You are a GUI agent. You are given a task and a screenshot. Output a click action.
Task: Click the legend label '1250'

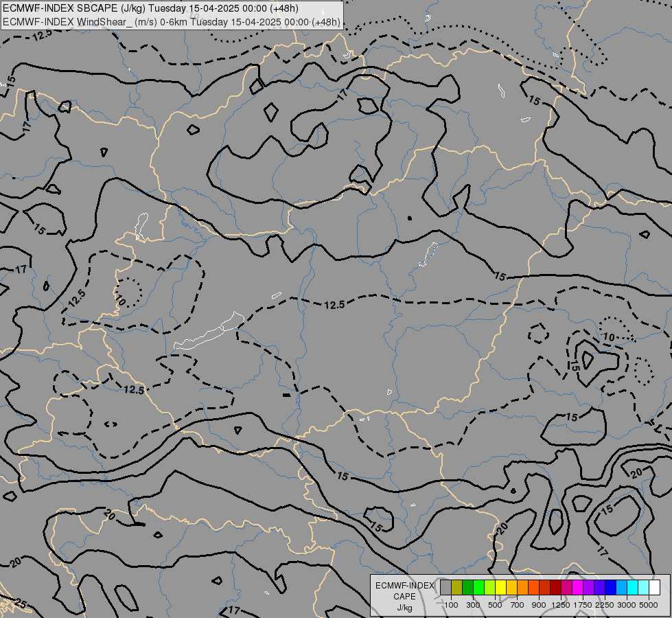pos(561,605)
